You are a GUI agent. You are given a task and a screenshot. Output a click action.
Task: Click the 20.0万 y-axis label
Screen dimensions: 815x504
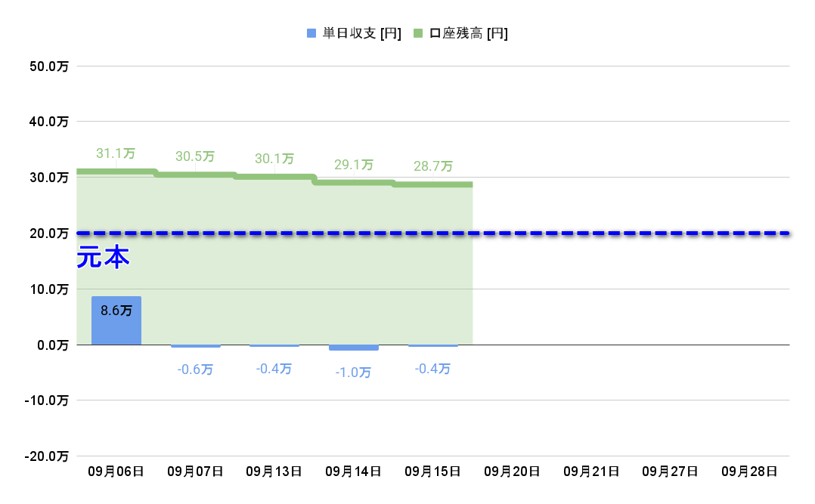(x=49, y=233)
